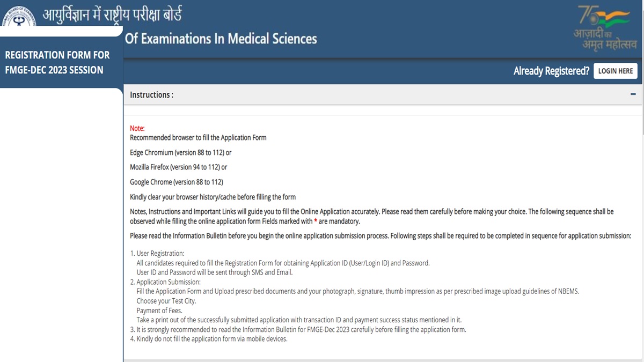
Task: Click the Already Registered? text
Action: 551,71
